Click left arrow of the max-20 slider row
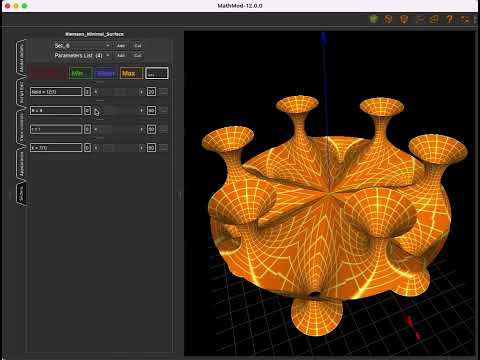 click(96, 92)
